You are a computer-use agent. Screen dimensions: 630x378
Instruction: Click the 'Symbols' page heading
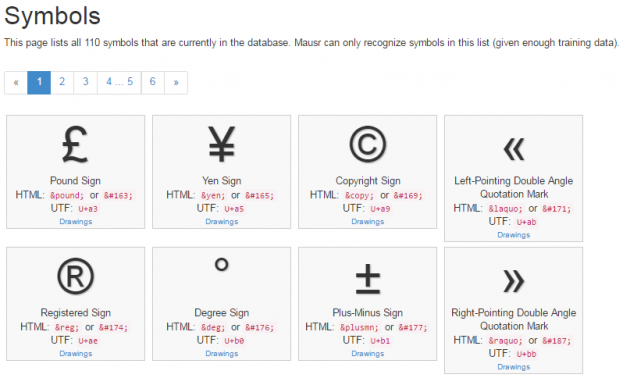(x=52, y=16)
